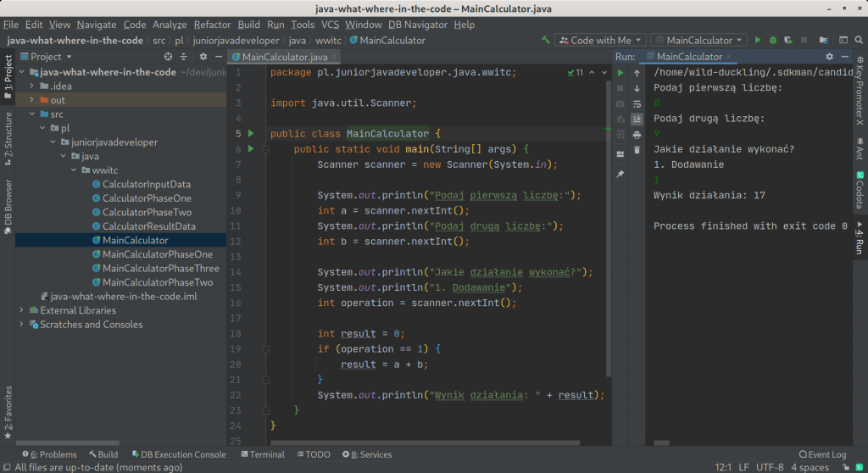Screen dimensions: 868x473
Task: Click the print icon in Run panel
Action: [637, 135]
